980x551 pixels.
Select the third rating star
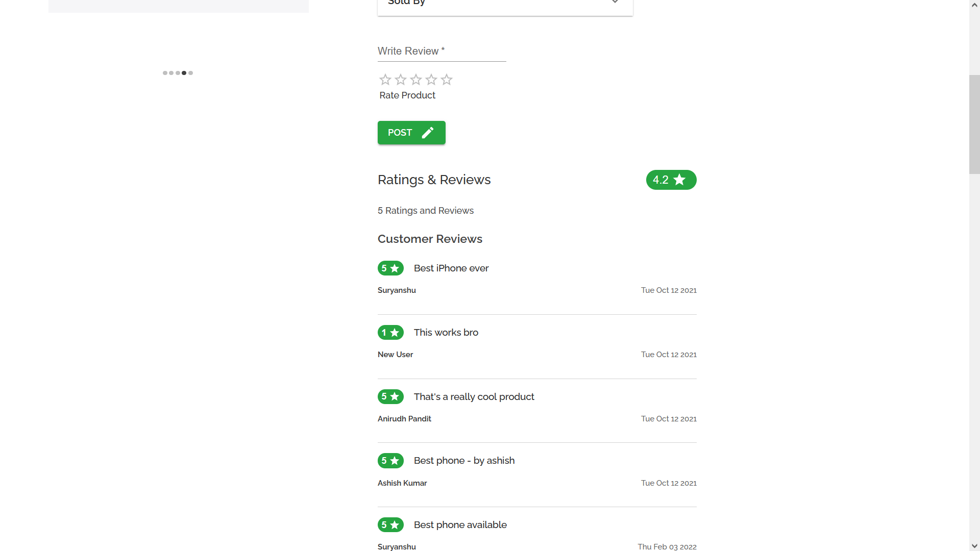416,80
